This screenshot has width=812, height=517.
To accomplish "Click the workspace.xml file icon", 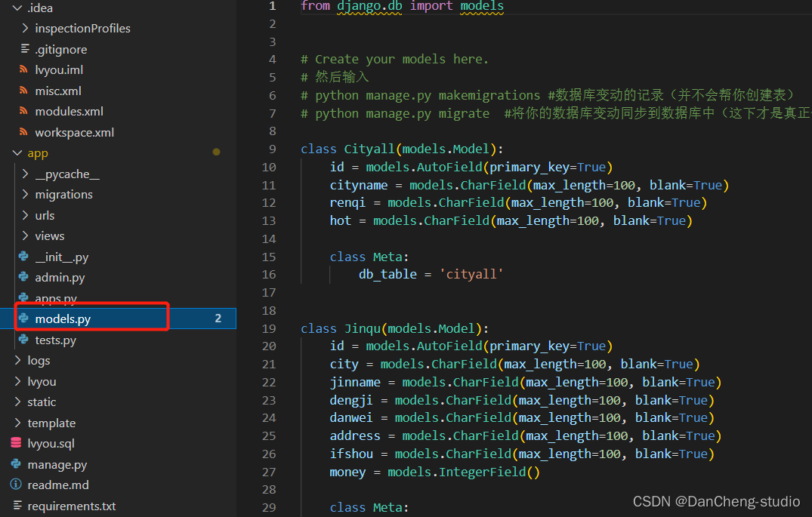I will [23, 131].
